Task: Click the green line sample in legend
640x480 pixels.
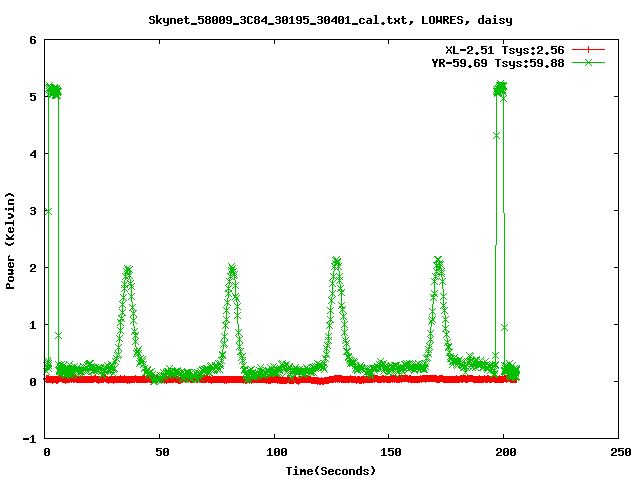Action: point(590,62)
